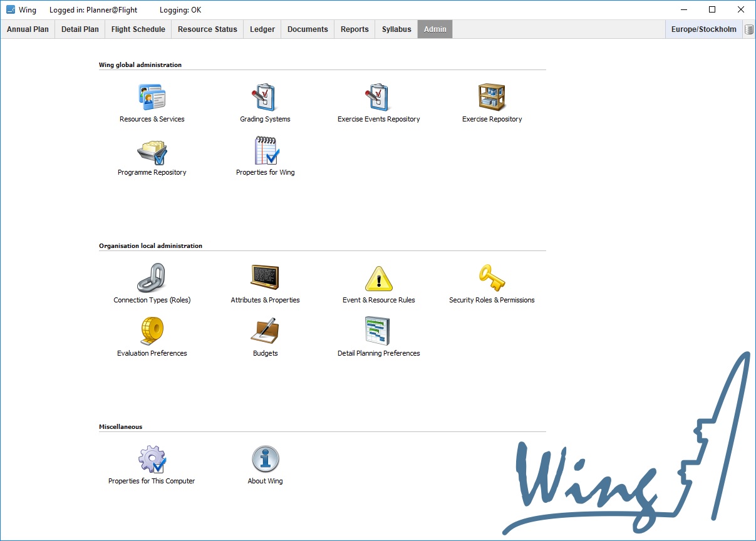Open the Flight Schedule tab
This screenshot has width=756, height=541.
coord(138,29)
